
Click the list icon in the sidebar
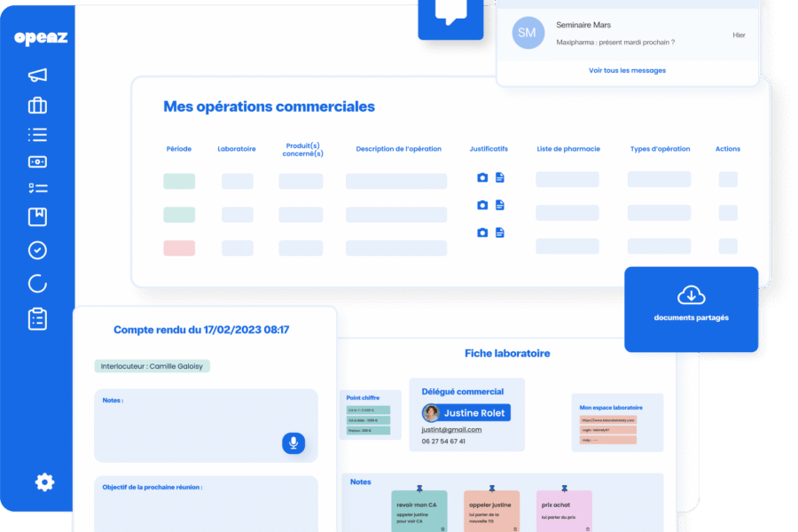36,134
